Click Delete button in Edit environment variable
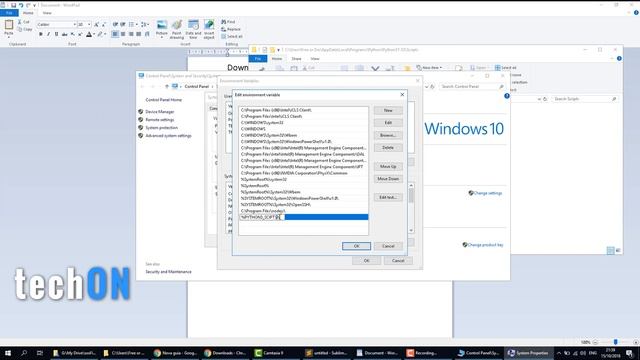 (x=388, y=147)
